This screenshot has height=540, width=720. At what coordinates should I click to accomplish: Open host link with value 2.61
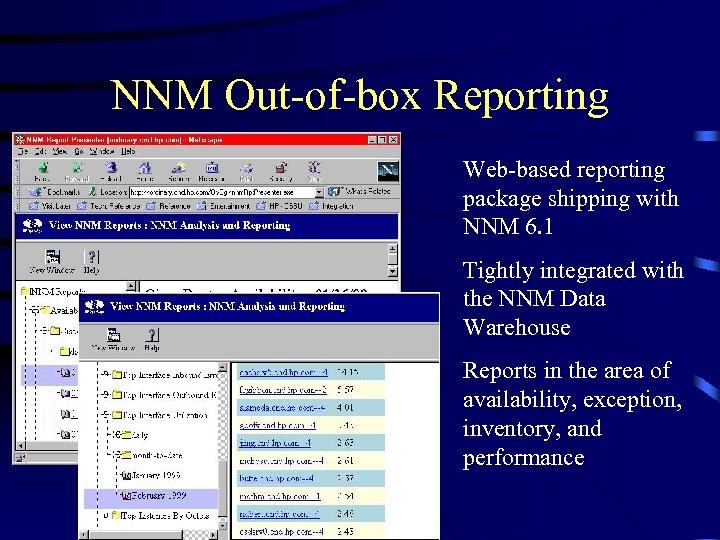click(x=281, y=461)
